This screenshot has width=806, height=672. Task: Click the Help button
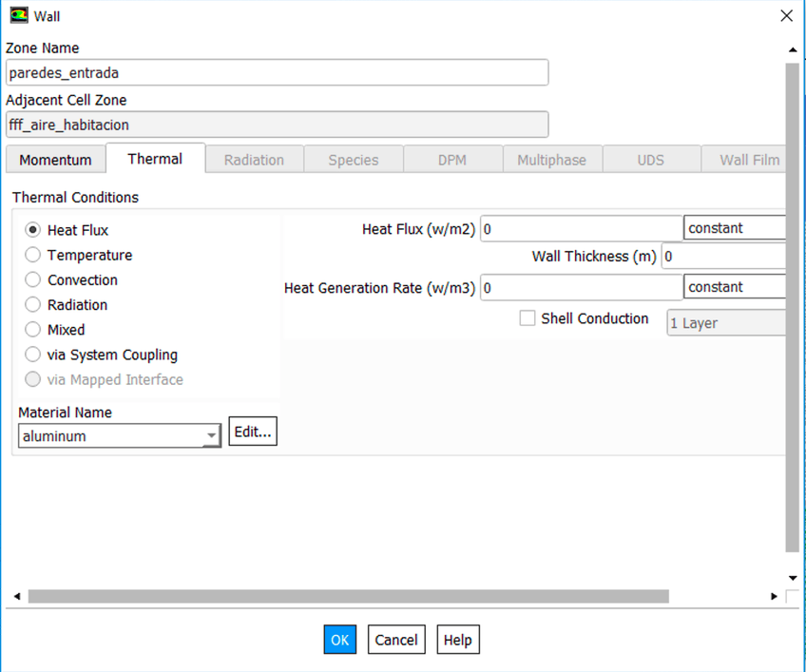pos(457,640)
